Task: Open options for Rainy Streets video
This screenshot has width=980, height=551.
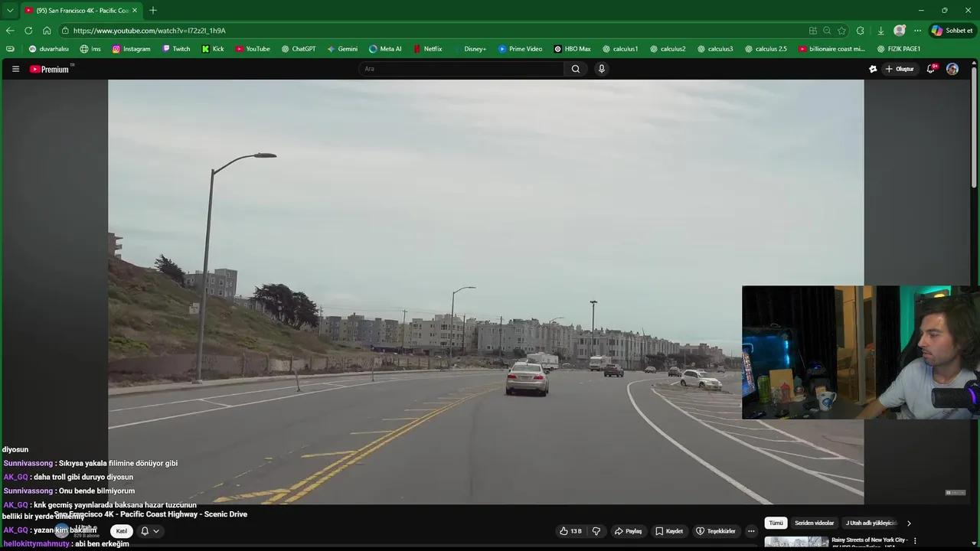Action: point(913,540)
